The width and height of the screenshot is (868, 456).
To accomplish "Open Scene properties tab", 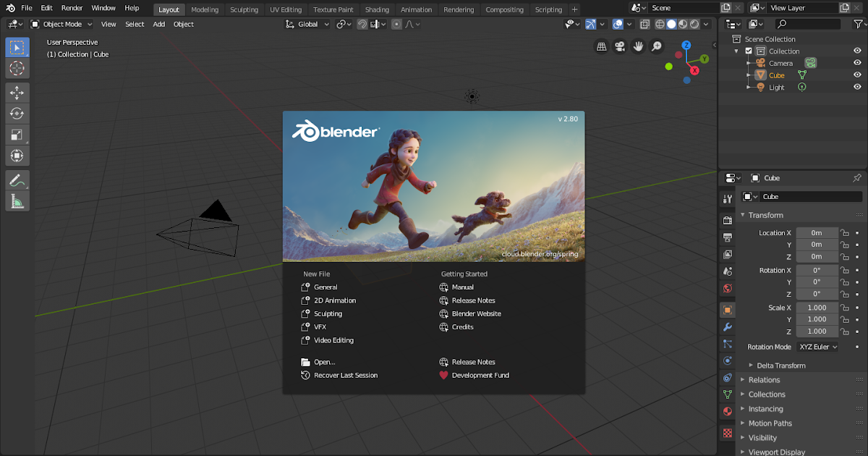I will 728,271.
